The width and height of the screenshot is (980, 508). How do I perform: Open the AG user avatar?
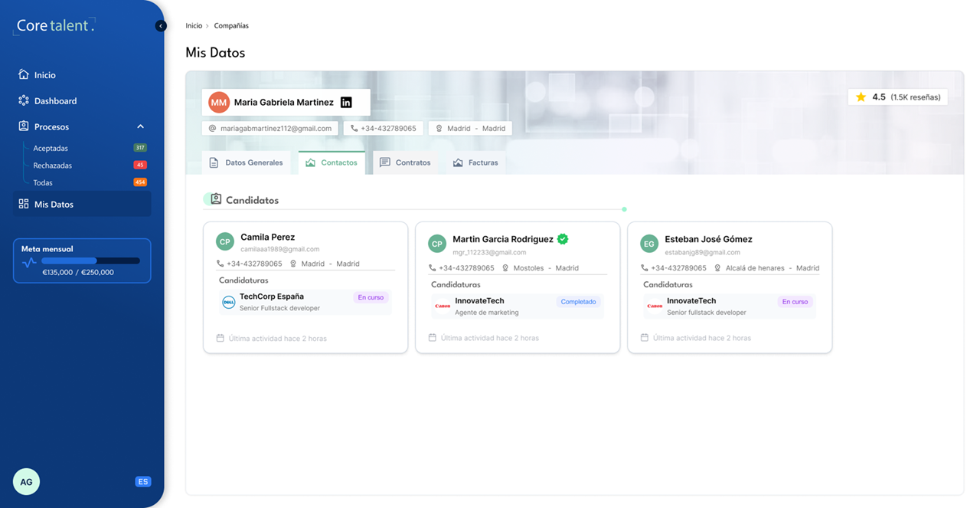tap(26, 482)
